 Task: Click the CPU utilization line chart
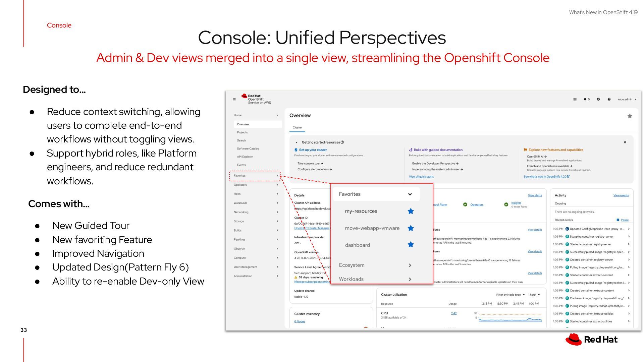coord(510,317)
